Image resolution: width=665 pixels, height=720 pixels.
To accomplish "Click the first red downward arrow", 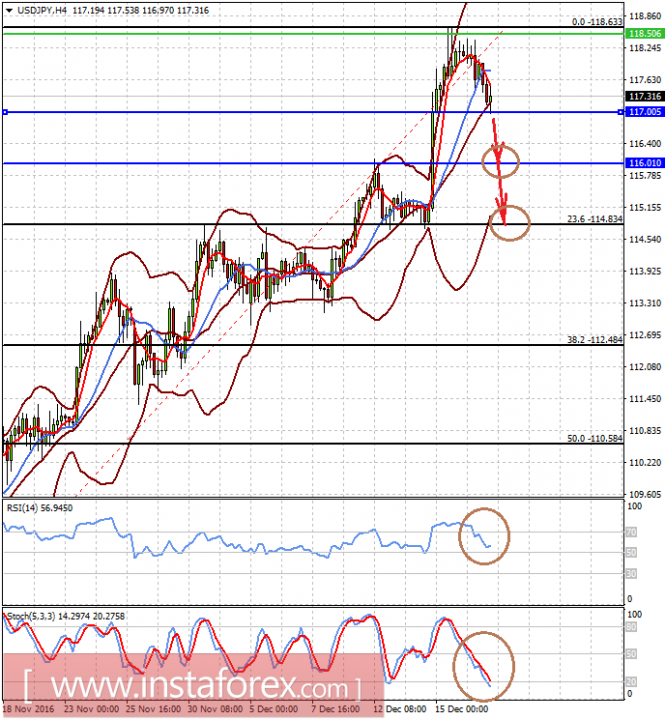I will 497,142.
